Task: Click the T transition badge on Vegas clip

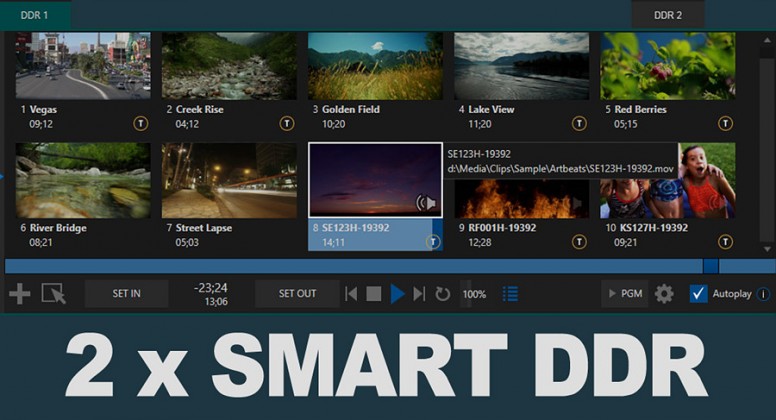Action: 141,123
